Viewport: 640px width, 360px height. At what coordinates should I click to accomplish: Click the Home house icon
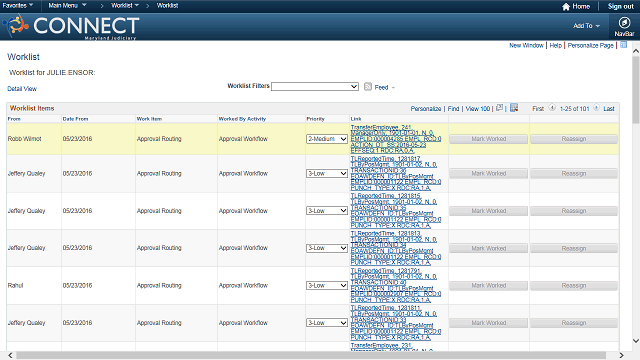coord(566,7)
